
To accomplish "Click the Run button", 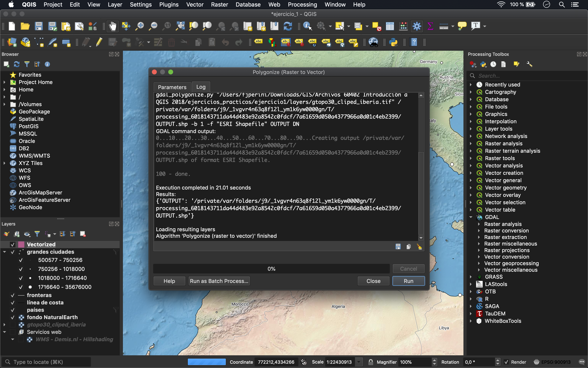I will click(x=409, y=281).
